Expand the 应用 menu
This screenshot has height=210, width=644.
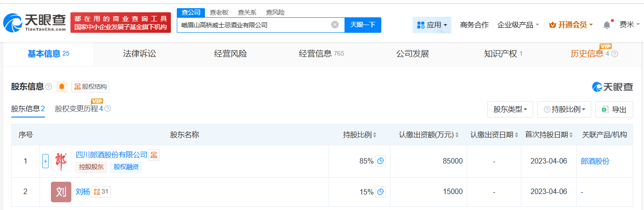click(432, 25)
